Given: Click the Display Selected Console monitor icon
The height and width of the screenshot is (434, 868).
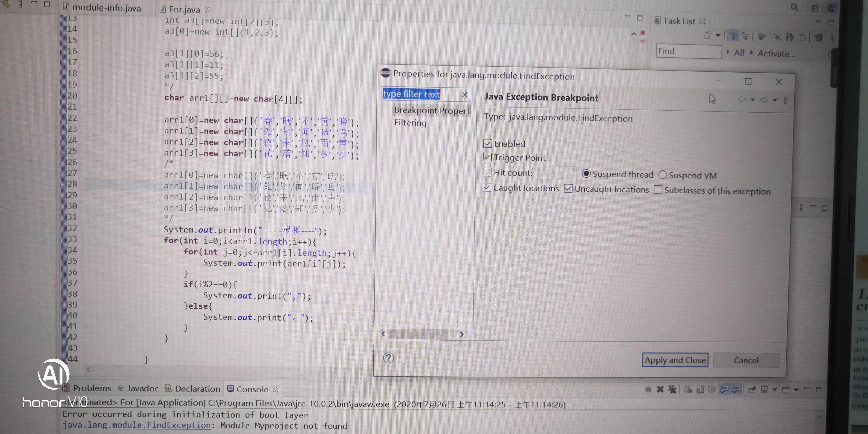Looking at the screenshot, I should click(x=764, y=390).
